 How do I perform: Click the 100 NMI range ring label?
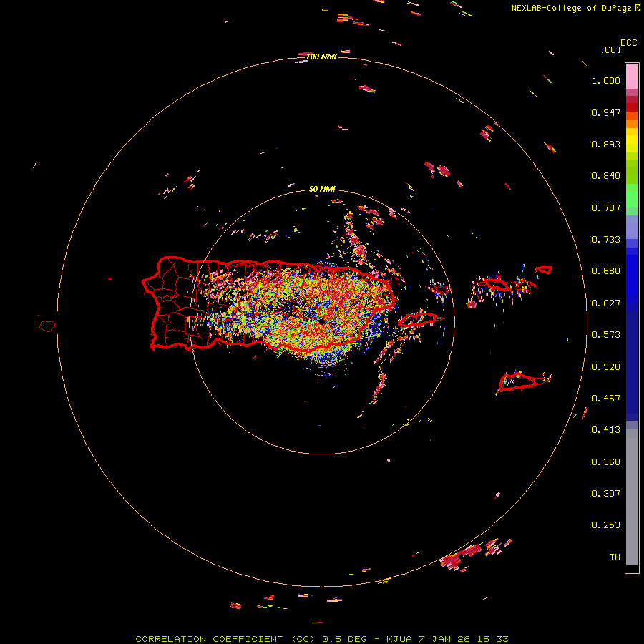321,57
